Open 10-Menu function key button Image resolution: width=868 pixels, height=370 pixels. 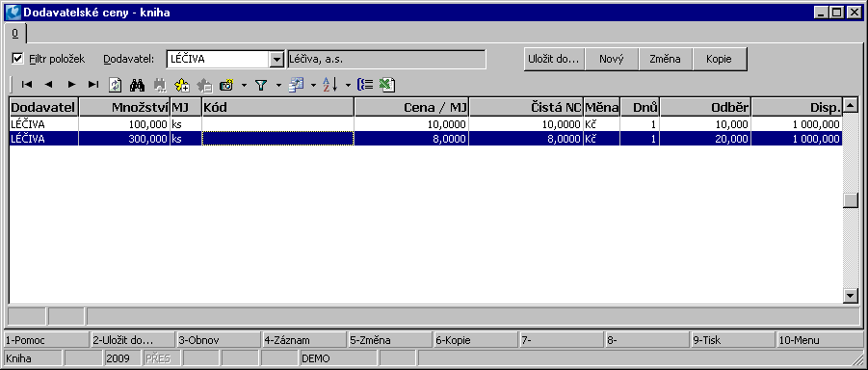819,340
